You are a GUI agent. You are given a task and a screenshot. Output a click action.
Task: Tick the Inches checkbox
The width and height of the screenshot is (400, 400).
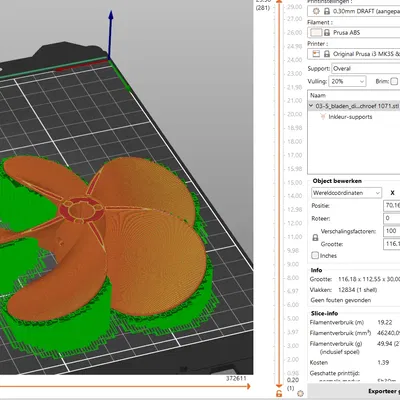pyautogui.click(x=315, y=256)
